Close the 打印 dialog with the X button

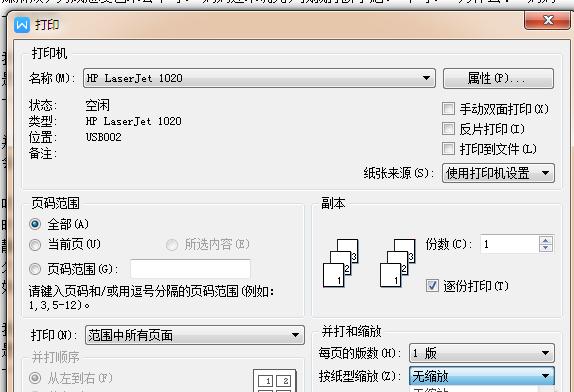pos(548,20)
